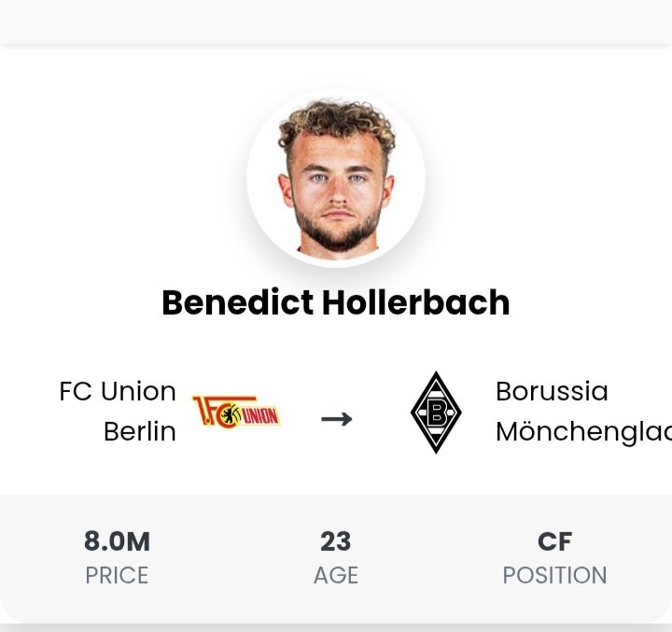
Task: Click the word Berlin under FC Union
Action: 140,431
